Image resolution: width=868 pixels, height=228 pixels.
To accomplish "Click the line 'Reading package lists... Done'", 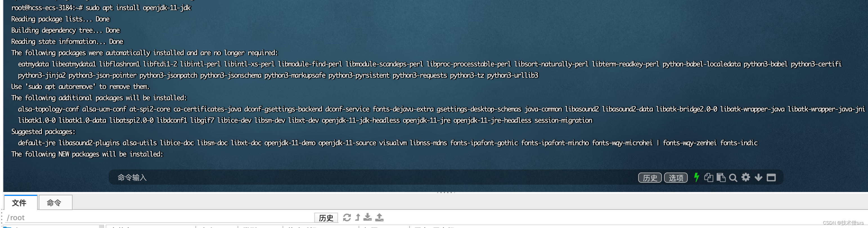I will (x=60, y=19).
